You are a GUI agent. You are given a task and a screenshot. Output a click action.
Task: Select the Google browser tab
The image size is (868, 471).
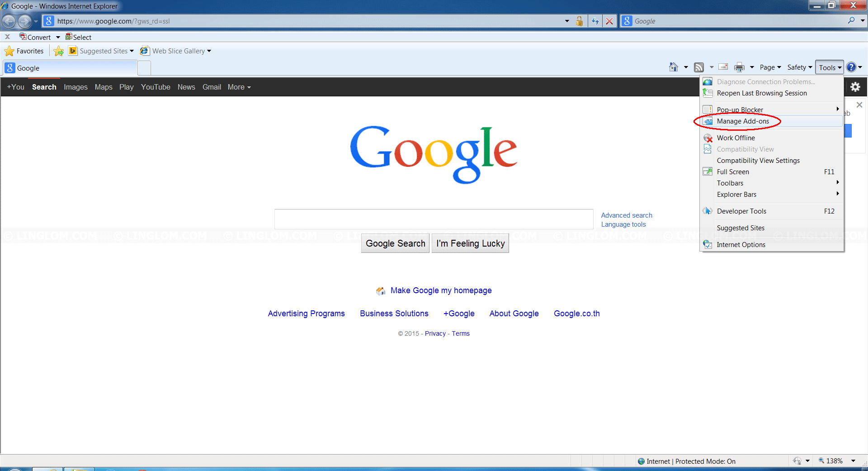pos(70,68)
